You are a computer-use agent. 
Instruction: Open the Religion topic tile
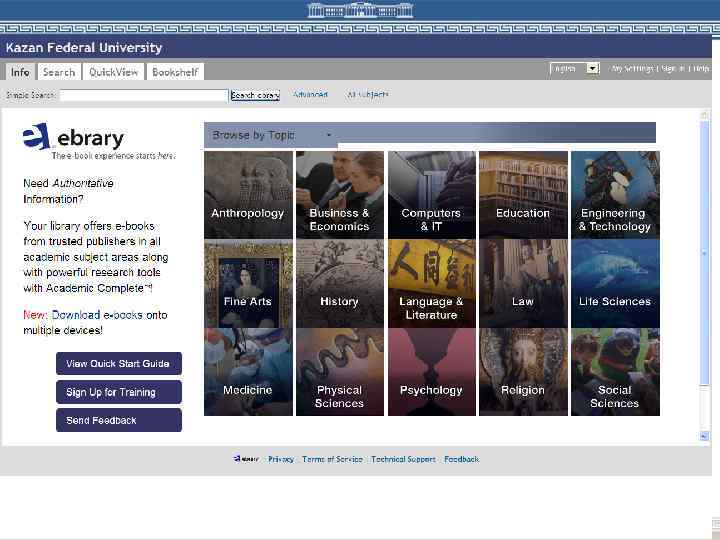[523, 372]
